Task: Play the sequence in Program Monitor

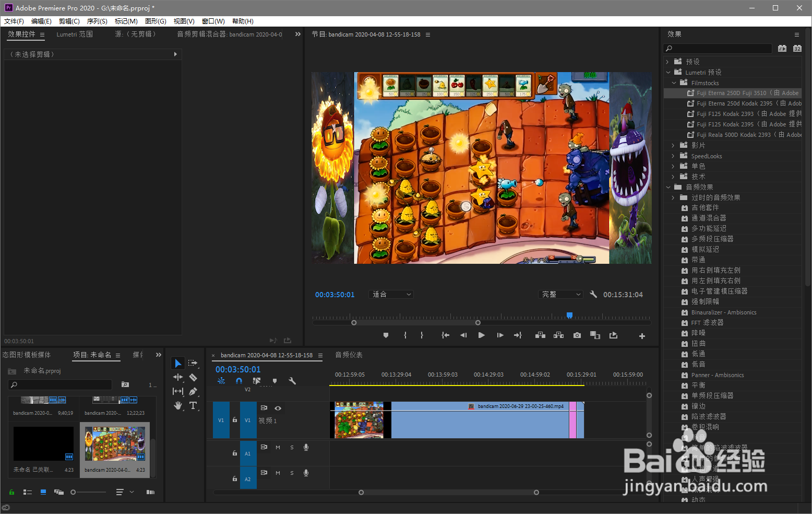Action: 481,335
